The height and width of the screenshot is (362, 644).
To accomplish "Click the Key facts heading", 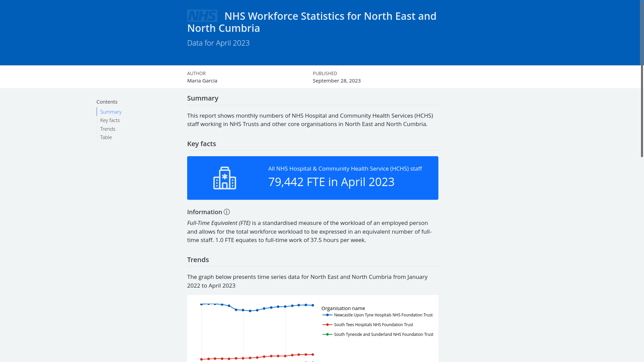I will [x=201, y=144].
